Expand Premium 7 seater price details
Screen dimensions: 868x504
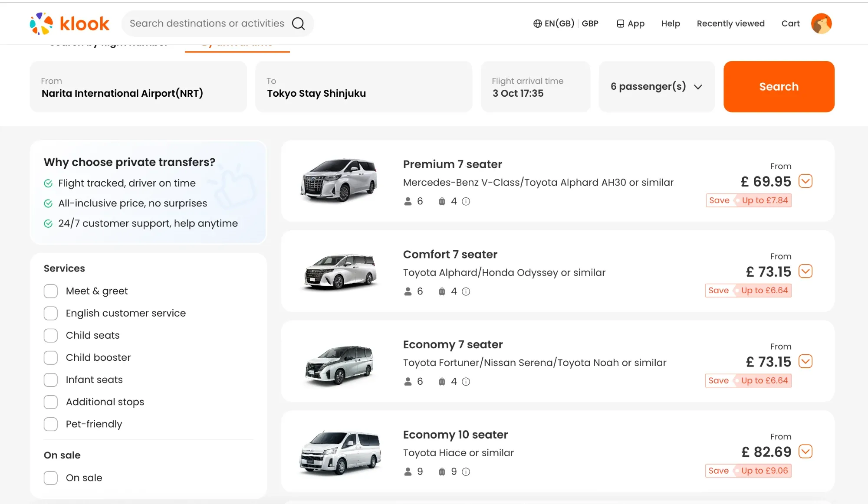point(806,181)
